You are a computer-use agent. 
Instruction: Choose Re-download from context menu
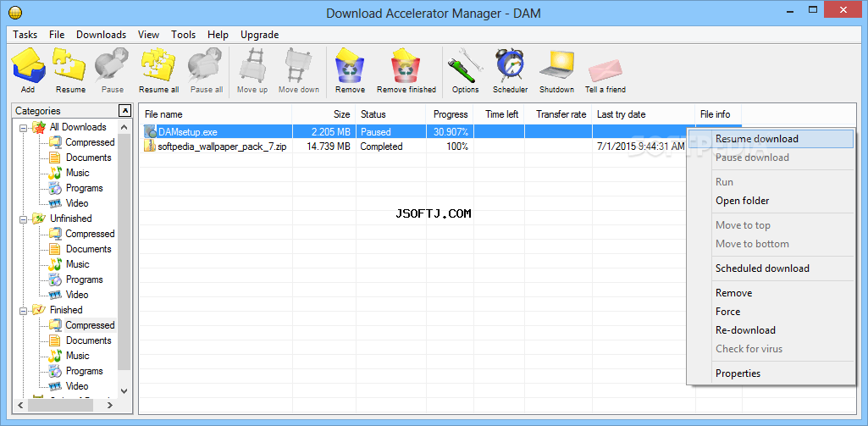770,330
